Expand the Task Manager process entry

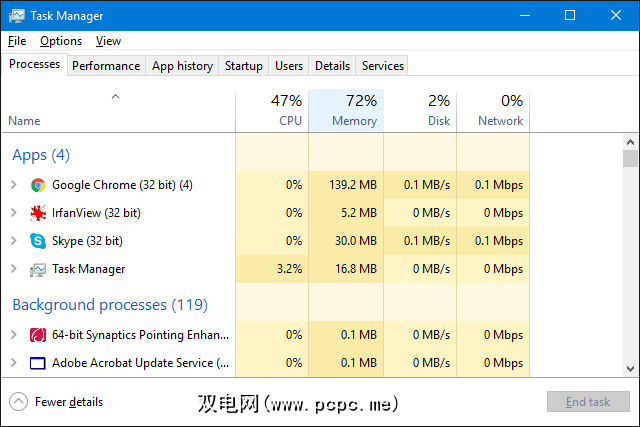(x=13, y=269)
